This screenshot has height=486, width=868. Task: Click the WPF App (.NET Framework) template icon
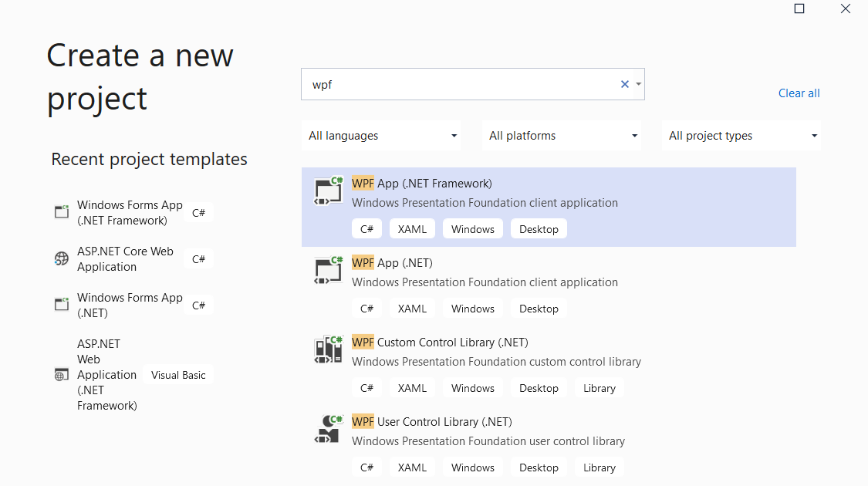click(x=328, y=192)
